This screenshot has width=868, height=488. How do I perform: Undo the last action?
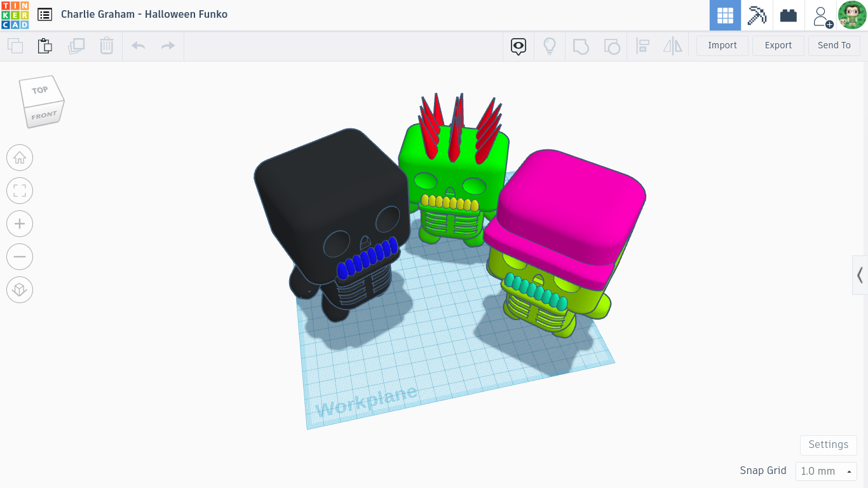138,46
